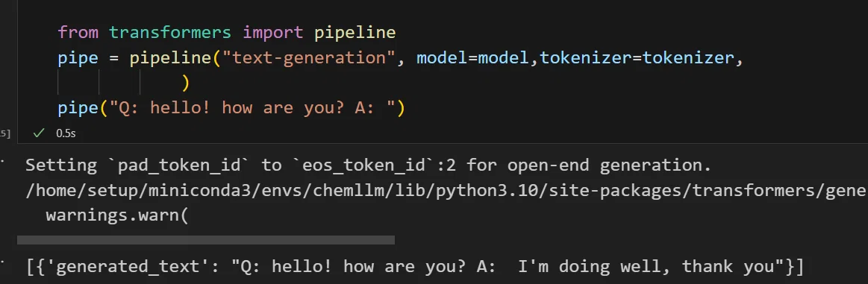Screen dimensions: 868x284
Task: Click the closing parenthesis on the indented line
Action: coord(186,83)
